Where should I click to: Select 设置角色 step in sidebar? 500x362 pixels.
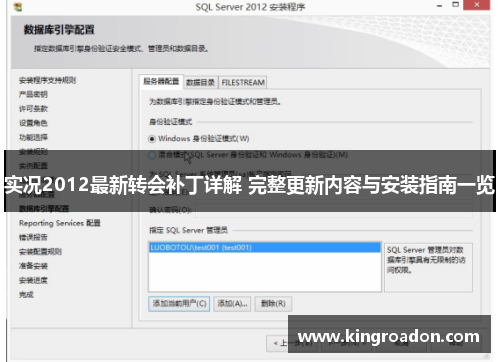tap(33, 123)
